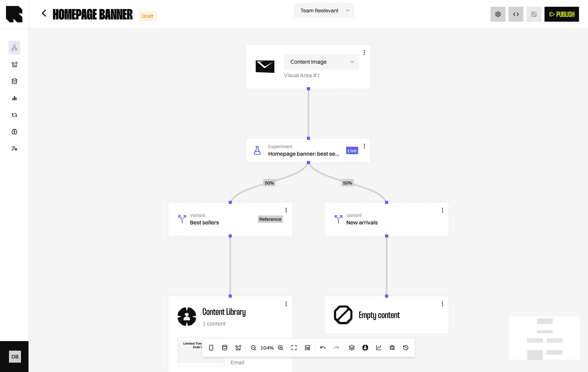Open the Best sellers variant options menu
Image resolution: width=588 pixels, height=372 pixels.
tap(286, 210)
